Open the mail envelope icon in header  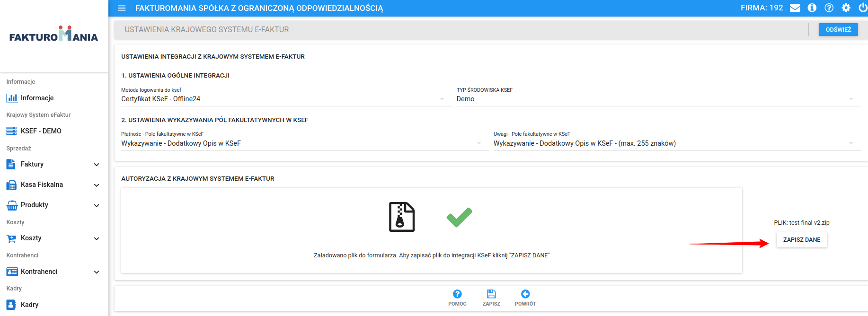[795, 8]
